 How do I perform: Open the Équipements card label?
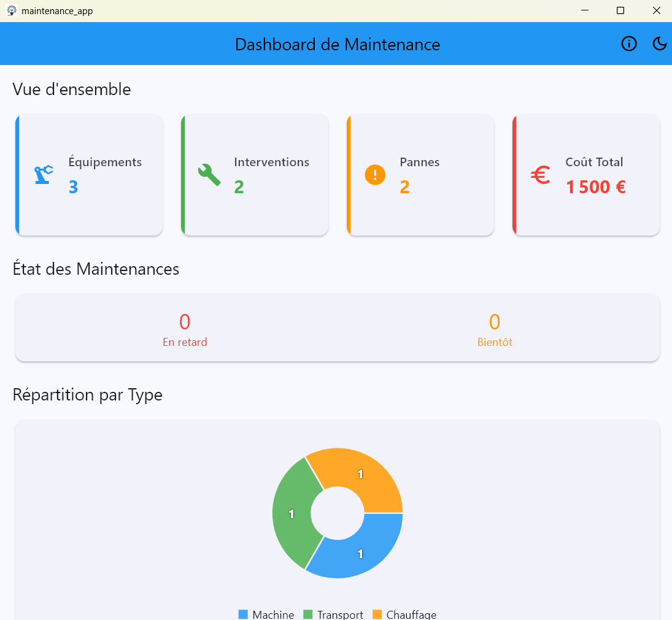[105, 162]
